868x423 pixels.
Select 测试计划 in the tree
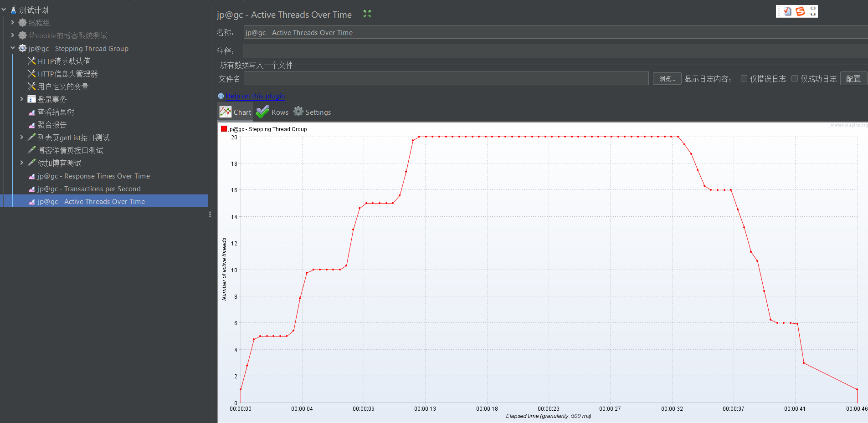pyautogui.click(x=34, y=10)
